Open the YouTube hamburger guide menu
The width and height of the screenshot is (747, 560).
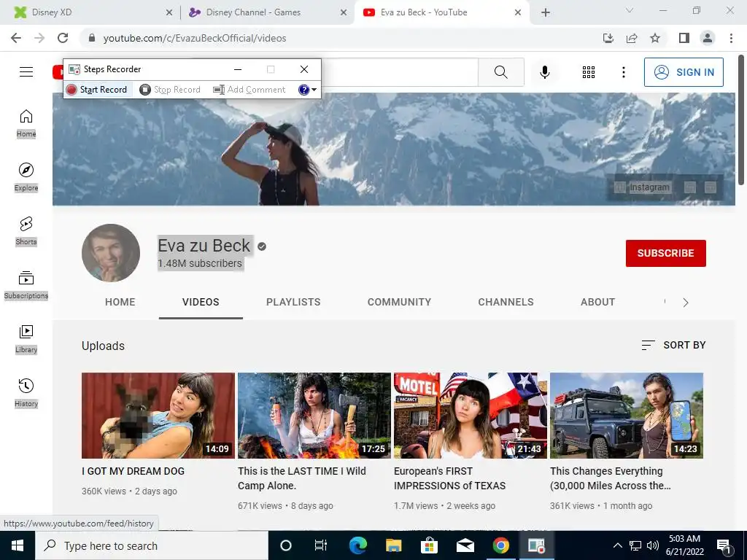tap(26, 72)
